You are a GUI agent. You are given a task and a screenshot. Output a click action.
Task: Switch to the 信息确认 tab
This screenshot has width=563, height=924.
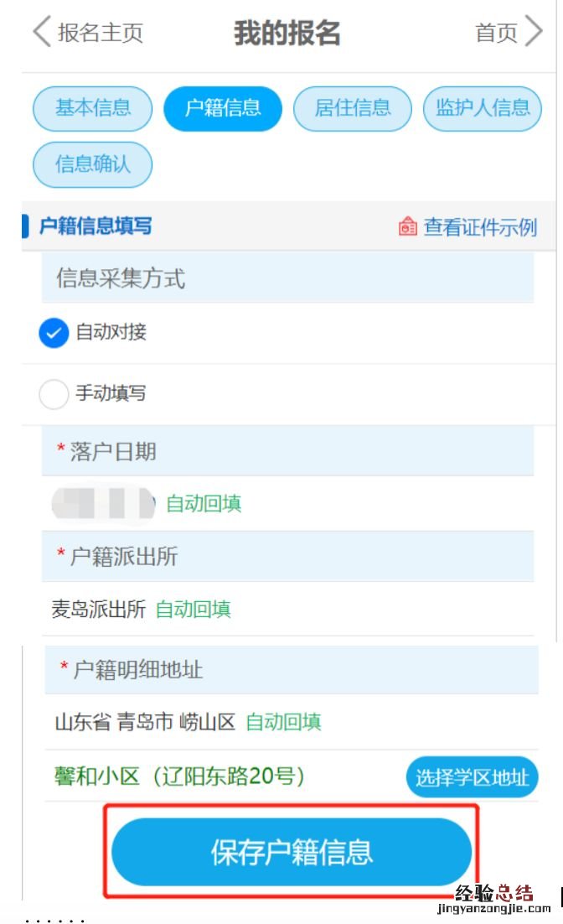93,164
